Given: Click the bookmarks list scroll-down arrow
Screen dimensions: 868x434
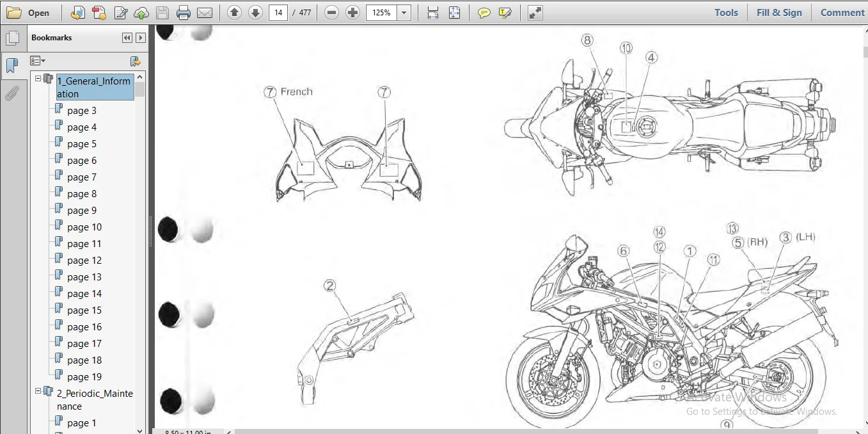Looking at the screenshot, I should click(x=140, y=430).
